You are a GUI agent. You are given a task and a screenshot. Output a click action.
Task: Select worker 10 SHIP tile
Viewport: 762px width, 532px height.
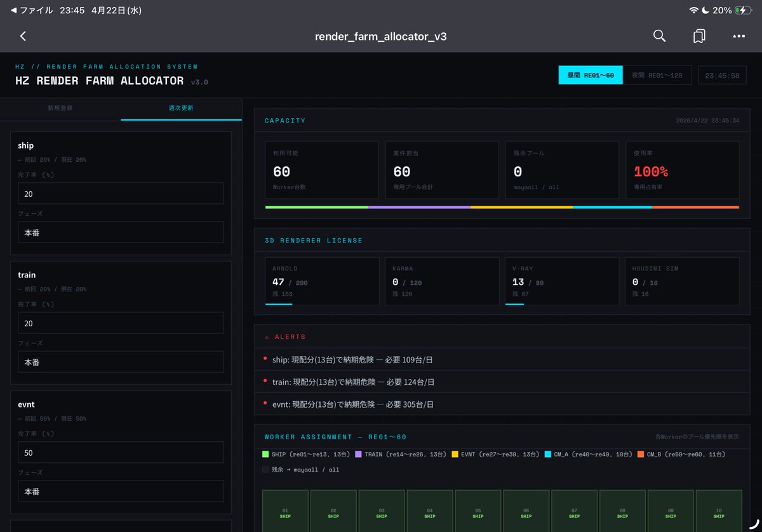pyautogui.click(x=719, y=511)
